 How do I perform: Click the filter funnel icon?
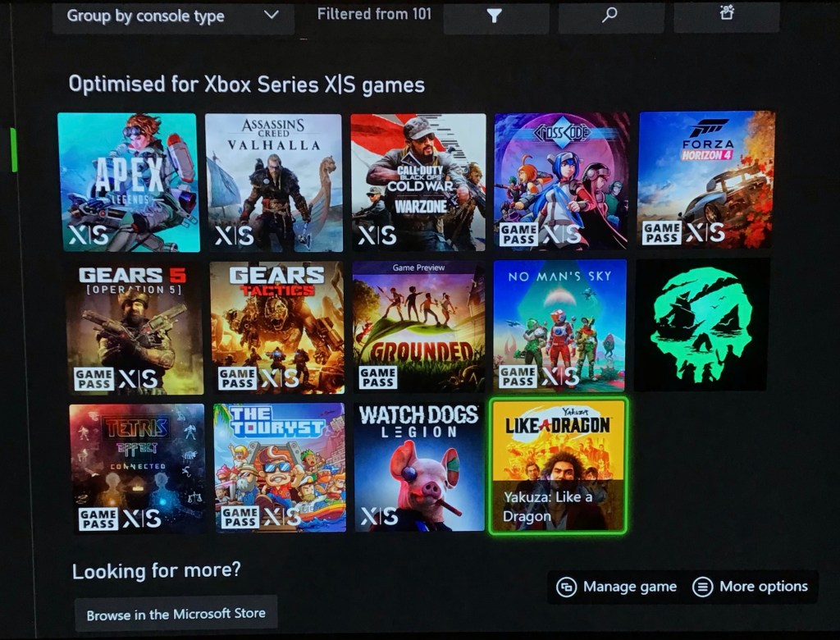(494, 16)
